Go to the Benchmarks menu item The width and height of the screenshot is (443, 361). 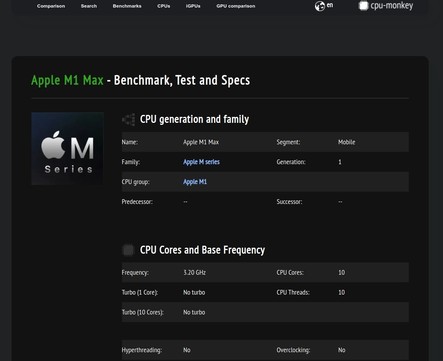coord(127,6)
